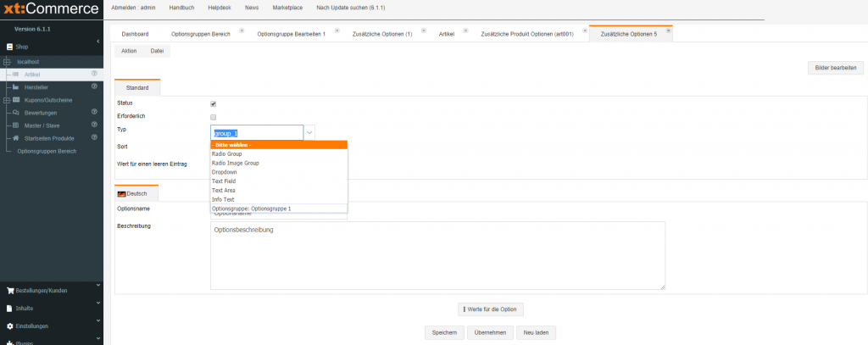868x345 pixels.
Task: Open the Aktion menu
Action: pyautogui.click(x=129, y=51)
